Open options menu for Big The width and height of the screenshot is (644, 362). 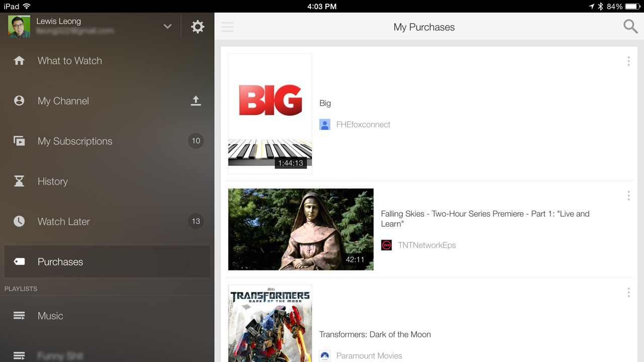pos(628,61)
